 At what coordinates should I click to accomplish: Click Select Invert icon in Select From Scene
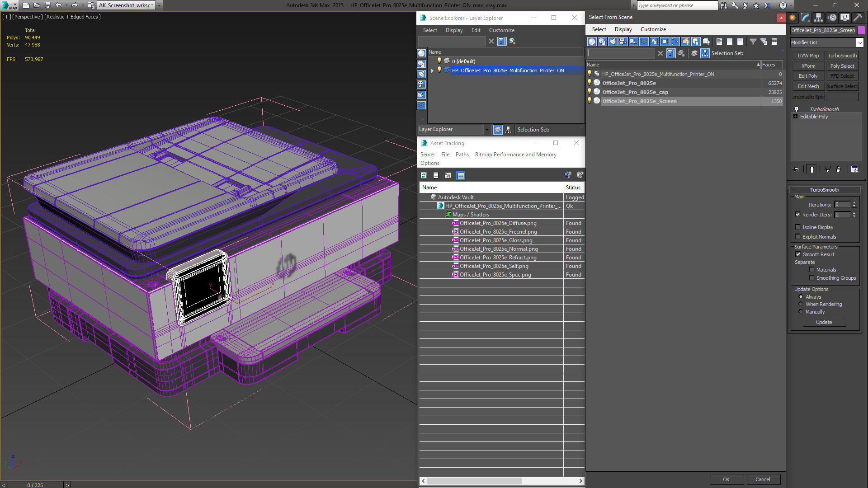[740, 42]
